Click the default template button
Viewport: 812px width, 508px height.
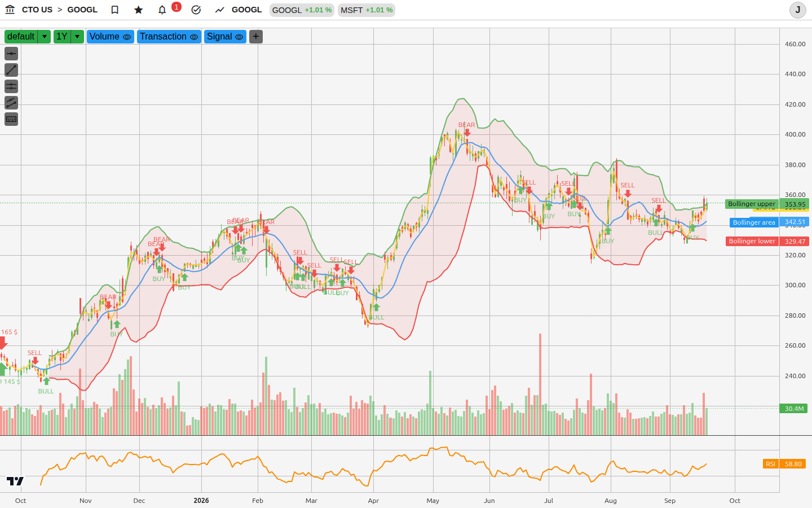pos(21,37)
